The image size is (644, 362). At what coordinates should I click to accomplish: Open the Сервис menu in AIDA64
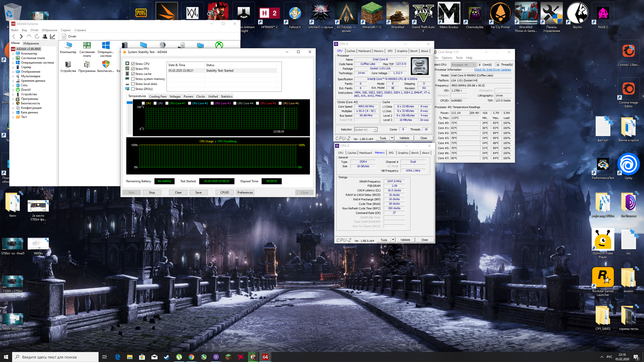[x=66, y=30]
